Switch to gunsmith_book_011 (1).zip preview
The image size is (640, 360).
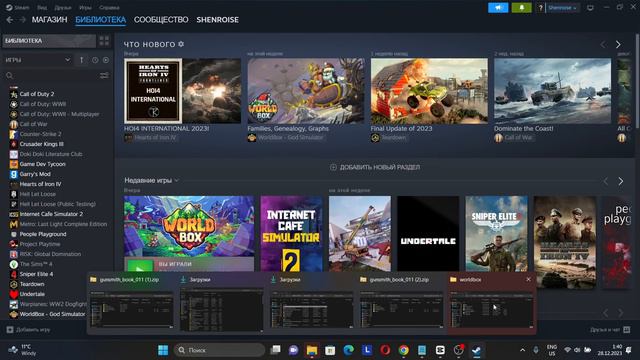click(x=132, y=304)
